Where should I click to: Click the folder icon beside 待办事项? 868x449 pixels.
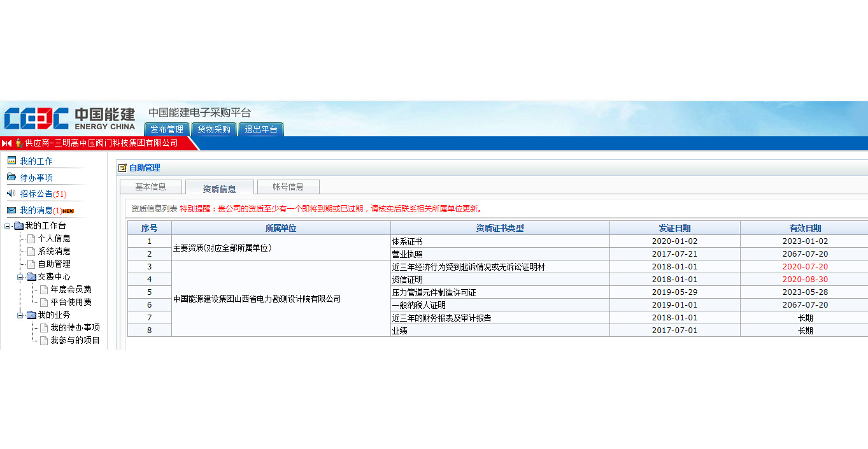(11, 177)
